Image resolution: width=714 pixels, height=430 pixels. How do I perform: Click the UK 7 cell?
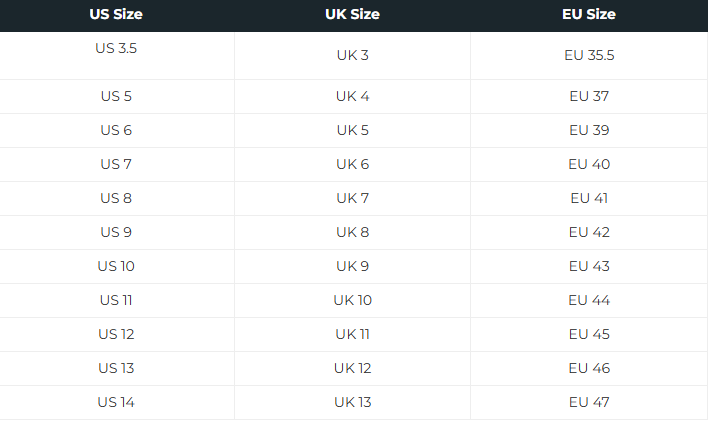click(x=352, y=199)
